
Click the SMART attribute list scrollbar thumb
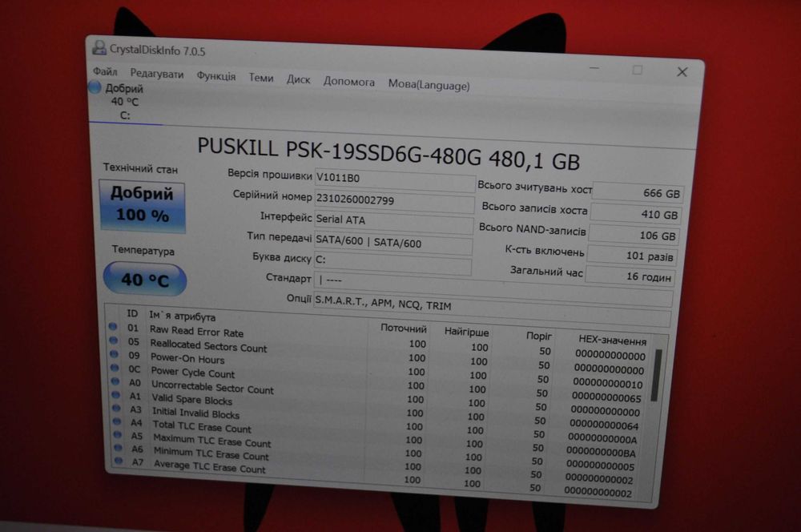658,374
